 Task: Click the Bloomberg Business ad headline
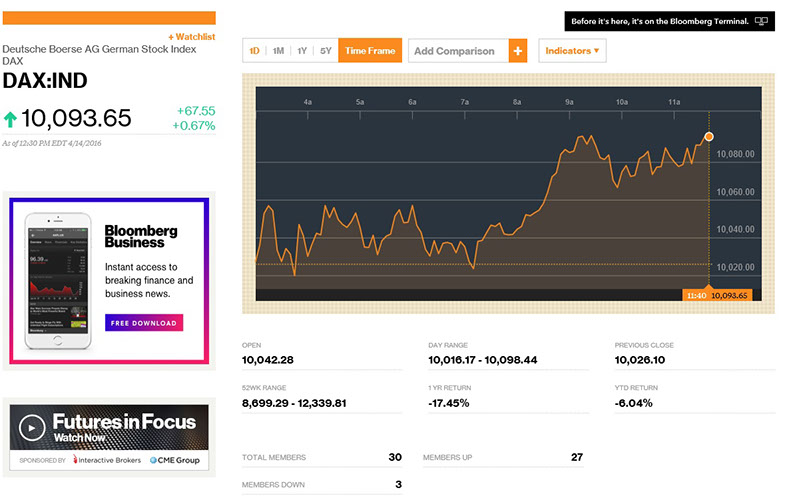pos(141,236)
